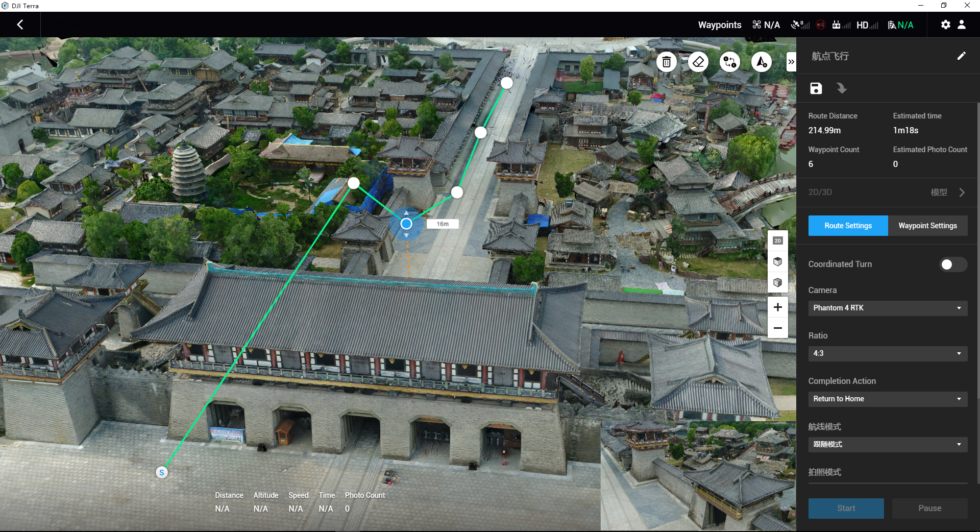This screenshot has width=980, height=532.
Task: Open Completion Action Return to Home dropdown
Action: pos(888,399)
